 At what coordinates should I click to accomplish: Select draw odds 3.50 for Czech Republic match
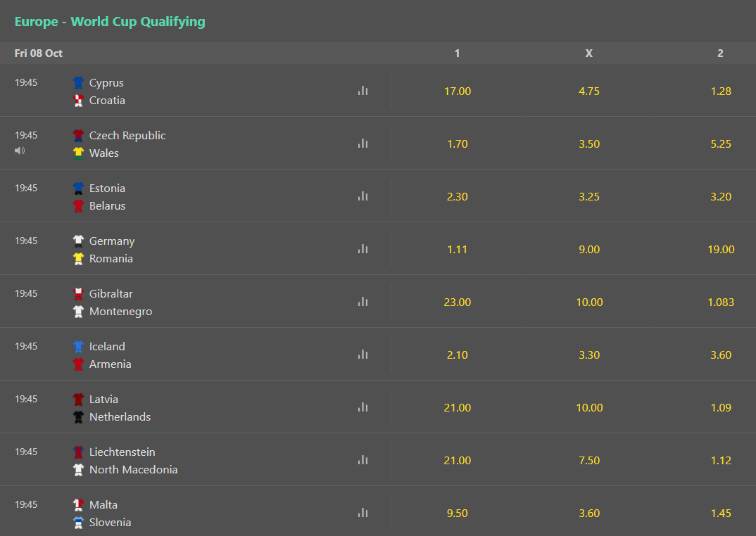click(589, 143)
